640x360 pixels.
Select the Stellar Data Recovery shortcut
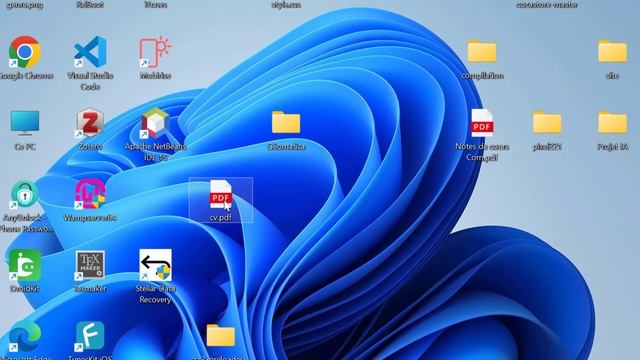tap(155, 265)
